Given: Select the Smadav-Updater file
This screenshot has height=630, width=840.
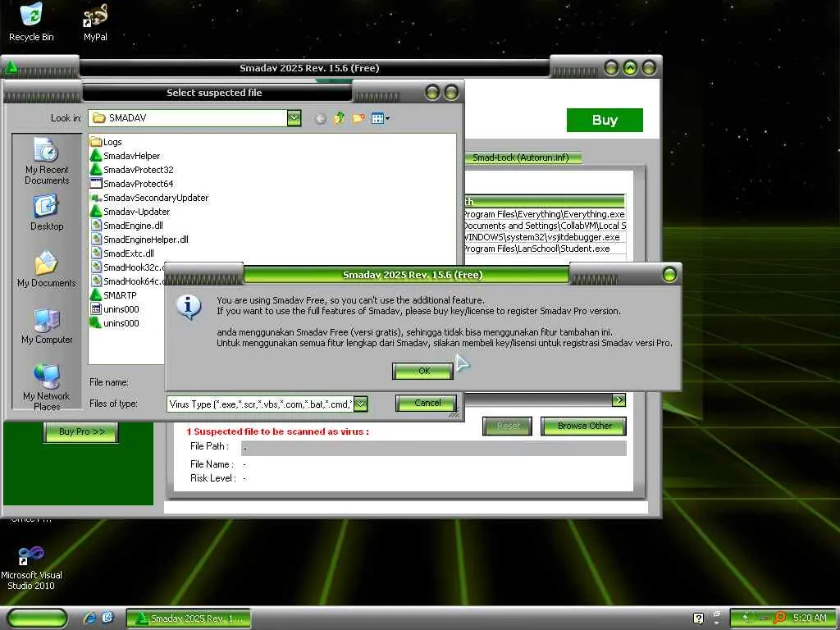Looking at the screenshot, I should click(x=130, y=212).
